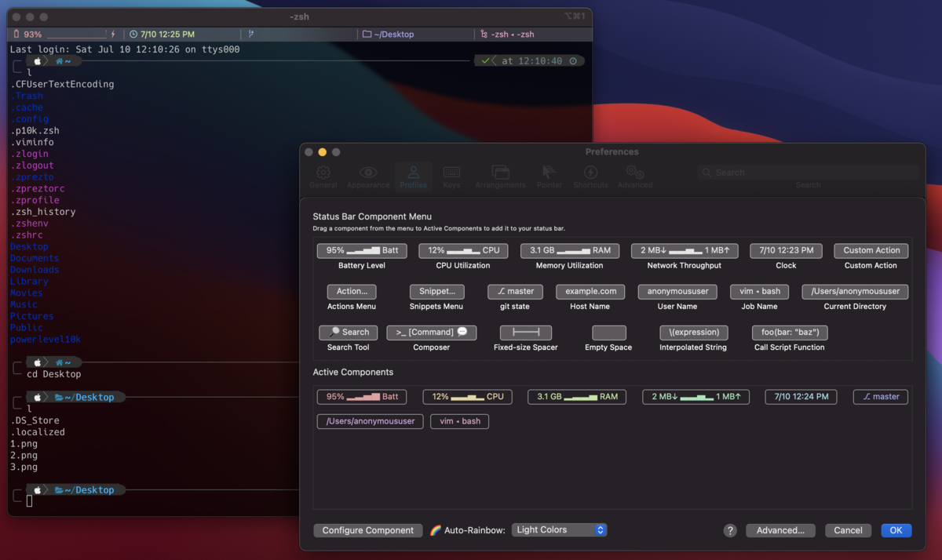The image size is (942, 560).
Task: Switch to the Advanced preferences tab
Action: [635, 176]
